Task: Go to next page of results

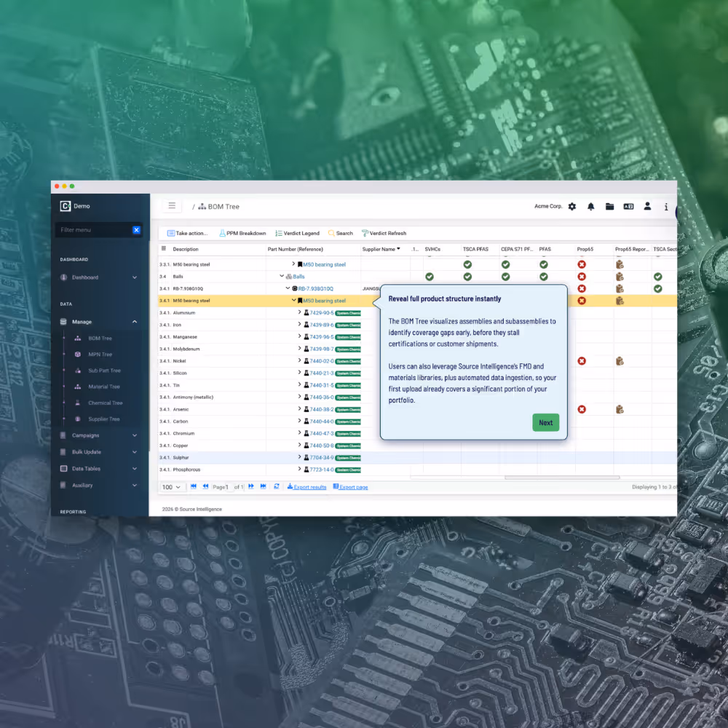Action: pyautogui.click(x=251, y=486)
